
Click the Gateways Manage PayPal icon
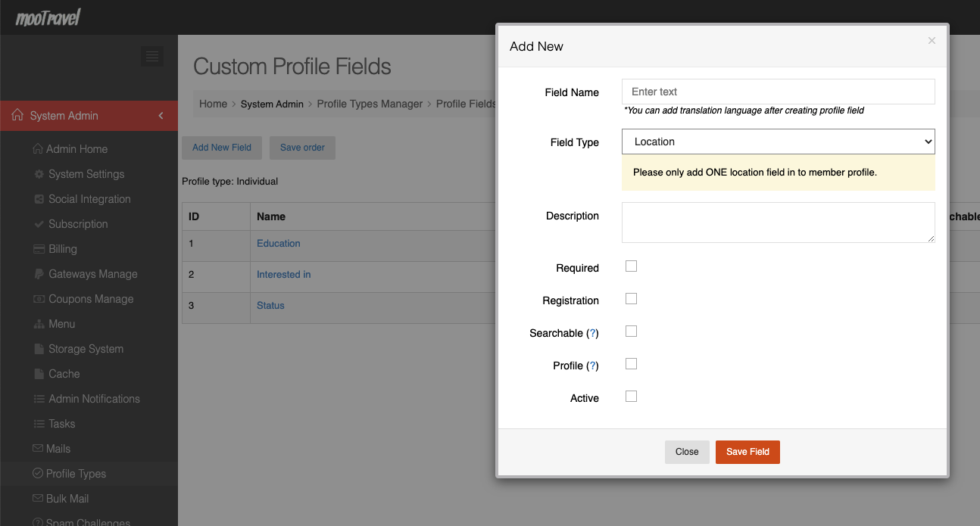pos(39,274)
